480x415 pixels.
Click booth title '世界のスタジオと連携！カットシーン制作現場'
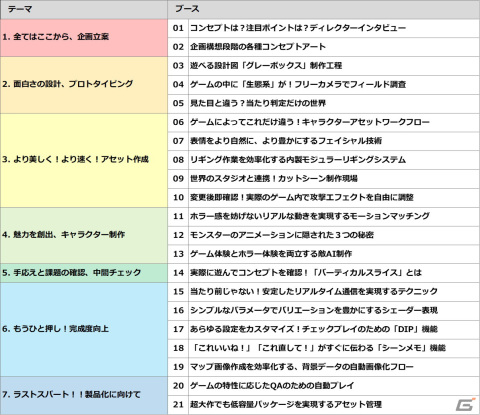coord(274,179)
